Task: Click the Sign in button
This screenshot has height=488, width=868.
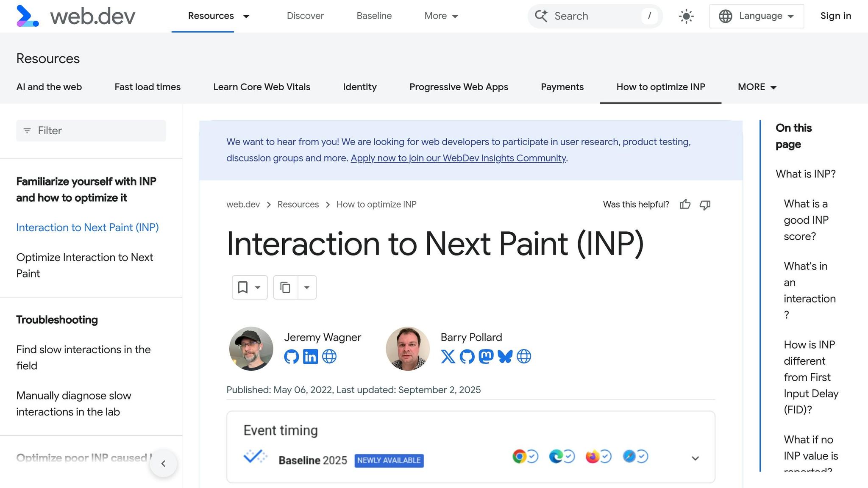Action: pyautogui.click(x=836, y=16)
